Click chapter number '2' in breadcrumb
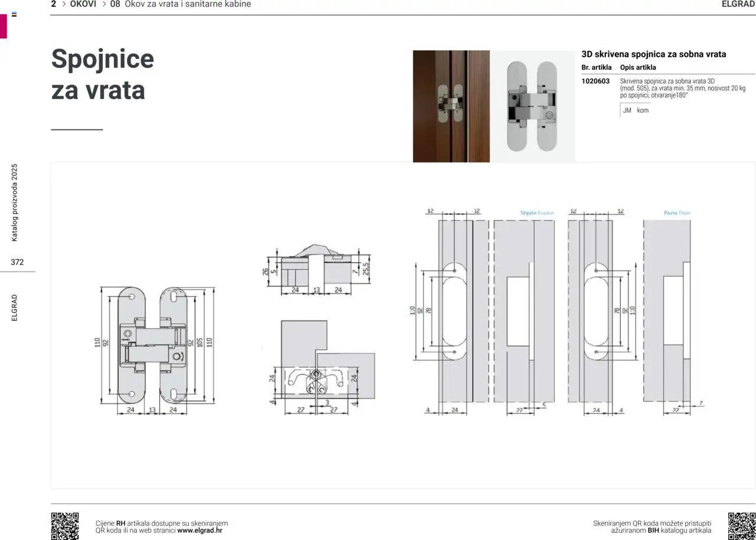Image resolution: width=756 pixels, height=540 pixels. (x=54, y=4)
